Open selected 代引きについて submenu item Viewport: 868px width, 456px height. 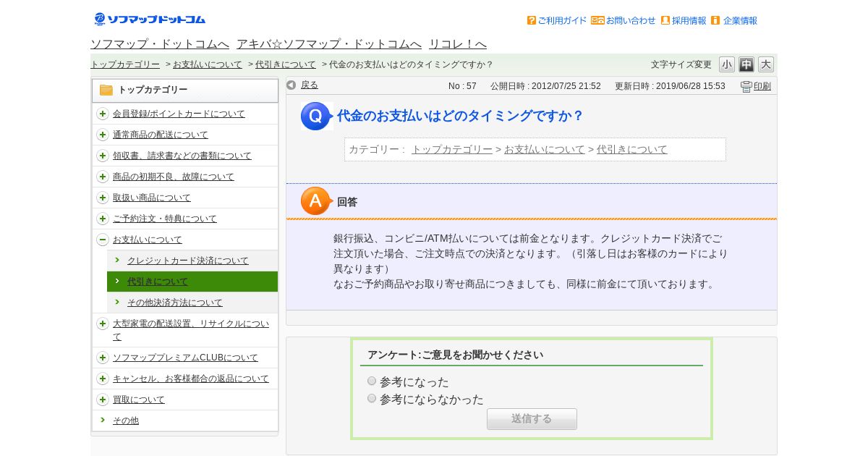(x=158, y=282)
